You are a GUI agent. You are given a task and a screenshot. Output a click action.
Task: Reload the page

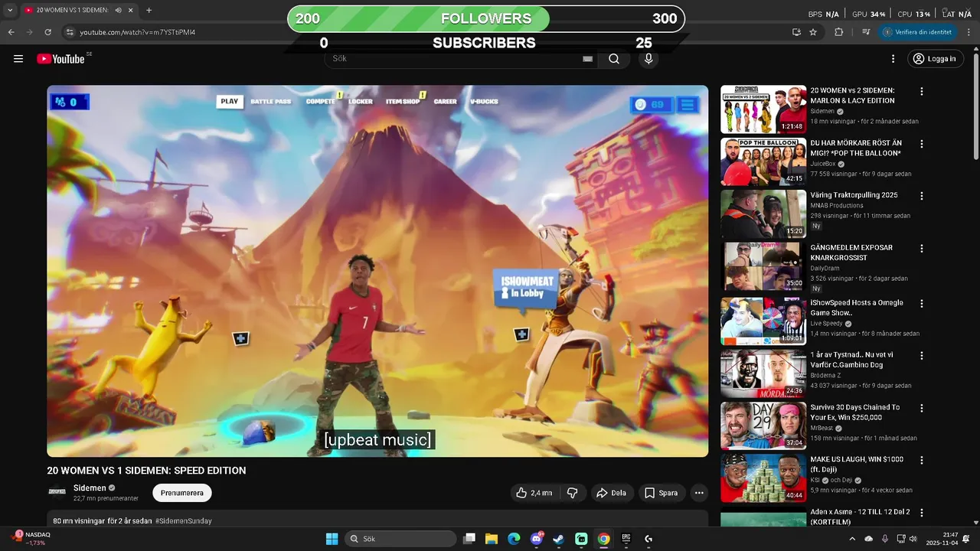(47, 32)
